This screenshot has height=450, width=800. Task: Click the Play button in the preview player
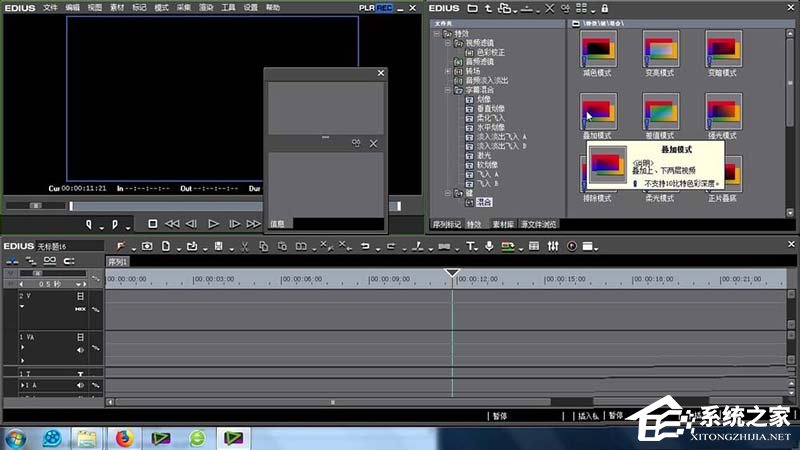213,224
